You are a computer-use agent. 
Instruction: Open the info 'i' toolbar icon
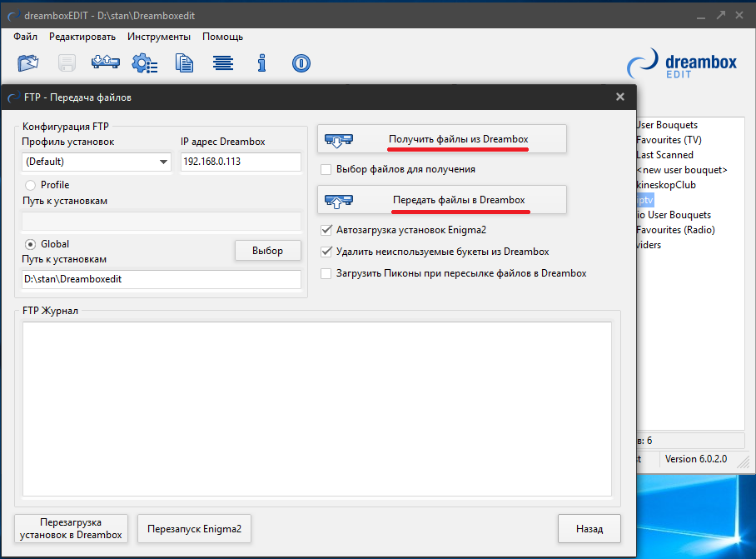coord(261,63)
